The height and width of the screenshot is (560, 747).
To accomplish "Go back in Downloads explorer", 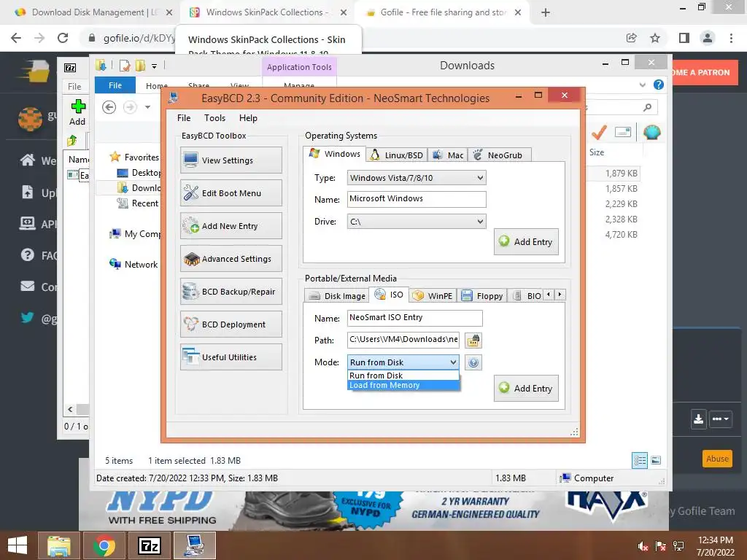I will 109,107.
